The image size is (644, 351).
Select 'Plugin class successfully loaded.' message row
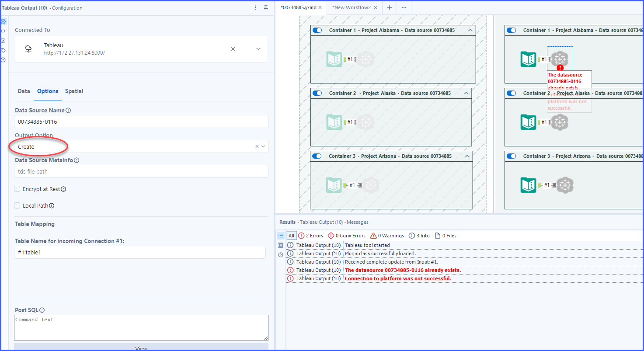[x=465, y=254]
